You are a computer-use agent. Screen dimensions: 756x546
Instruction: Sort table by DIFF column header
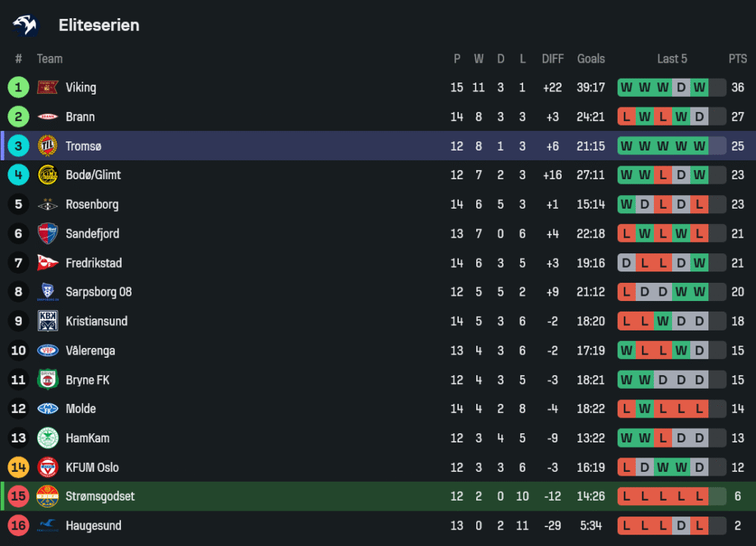tap(553, 59)
